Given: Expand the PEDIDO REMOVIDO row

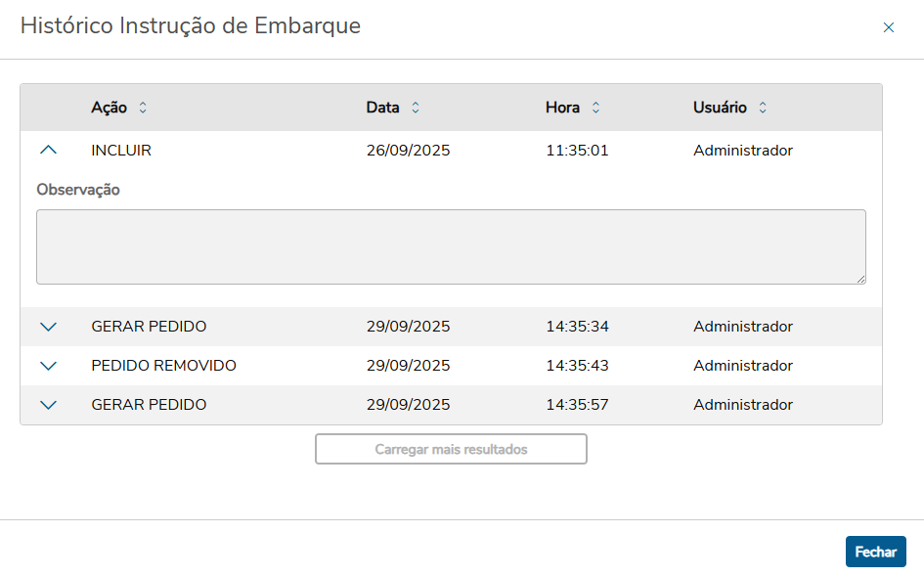Looking at the screenshot, I should [x=48, y=366].
